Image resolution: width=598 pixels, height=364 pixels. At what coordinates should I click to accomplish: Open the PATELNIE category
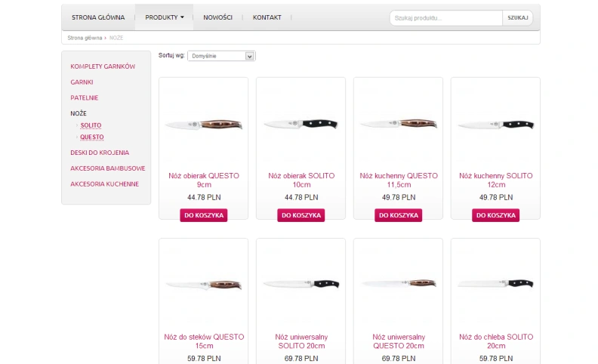(85, 97)
